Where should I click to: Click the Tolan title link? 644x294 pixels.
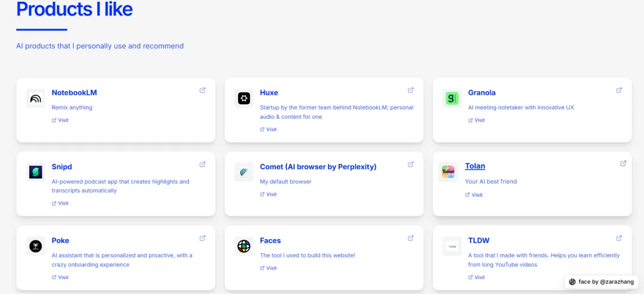475,166
